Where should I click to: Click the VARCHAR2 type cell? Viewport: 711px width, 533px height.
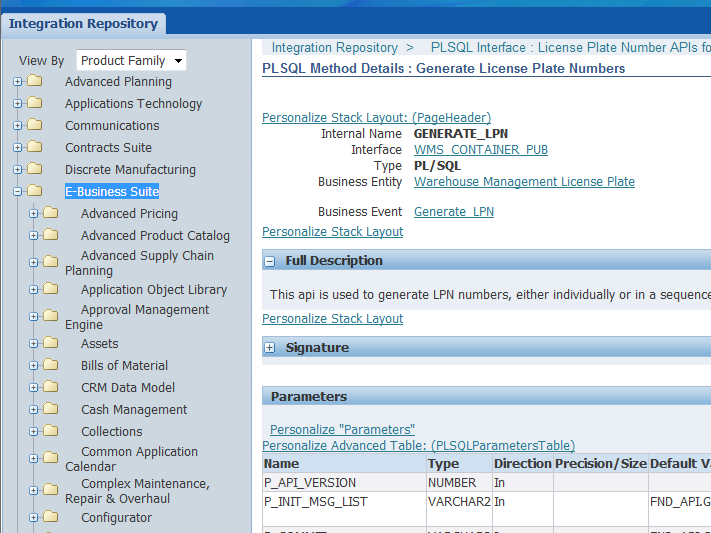(459, 509)
